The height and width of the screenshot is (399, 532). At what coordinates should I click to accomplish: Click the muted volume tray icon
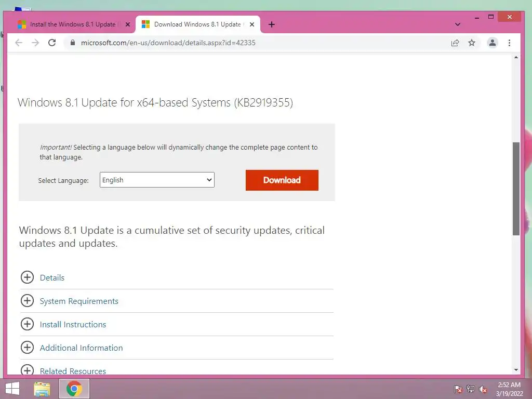click(483, 389)
